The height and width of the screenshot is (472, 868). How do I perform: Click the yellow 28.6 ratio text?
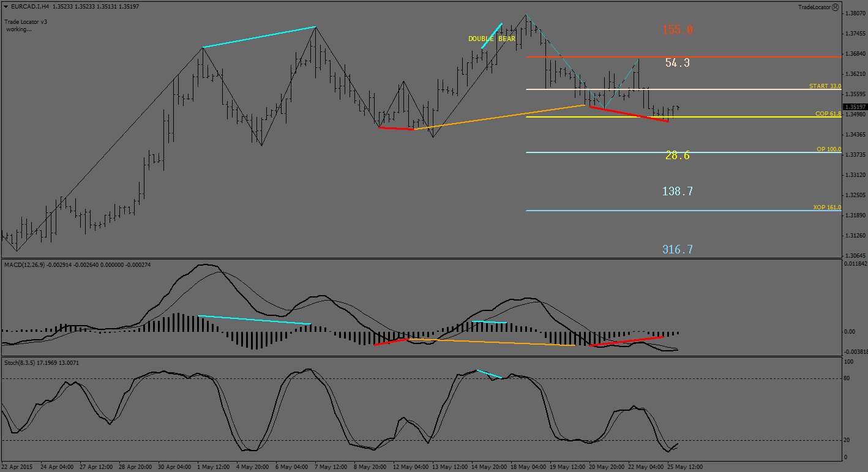pos(678,155)
